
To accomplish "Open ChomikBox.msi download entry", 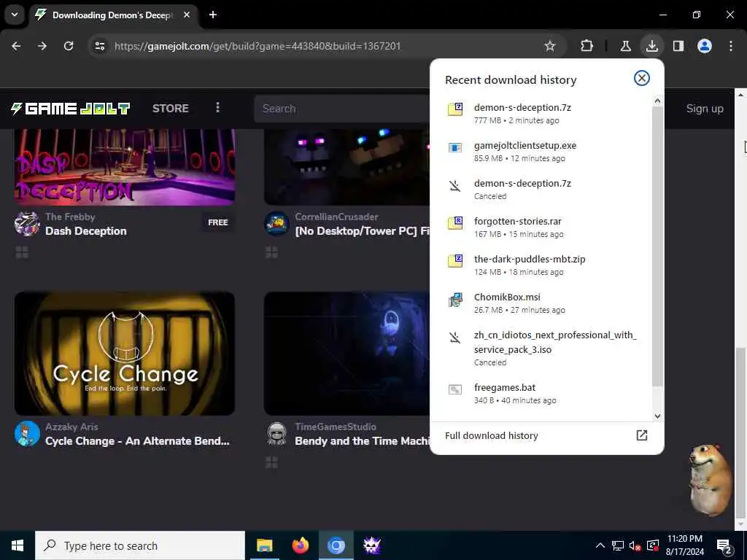I will click(x=541, y=303).
